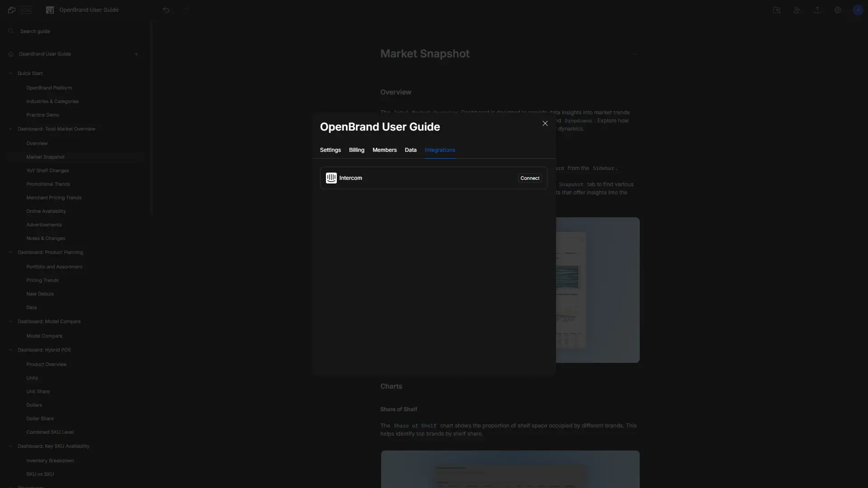Screen dimensions: 868x488
Task: Connect Intercom integration
Action: click(529, 178)
